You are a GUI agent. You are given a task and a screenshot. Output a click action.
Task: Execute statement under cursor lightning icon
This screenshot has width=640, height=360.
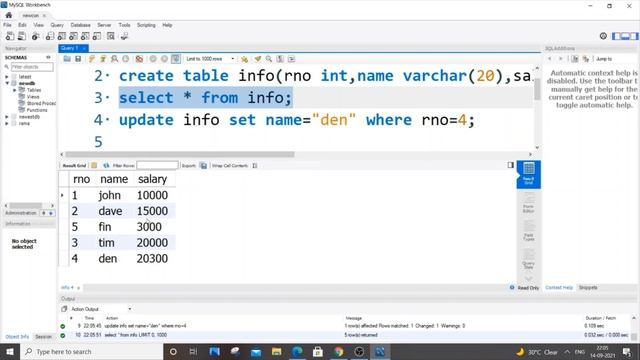tap(103, 59)
